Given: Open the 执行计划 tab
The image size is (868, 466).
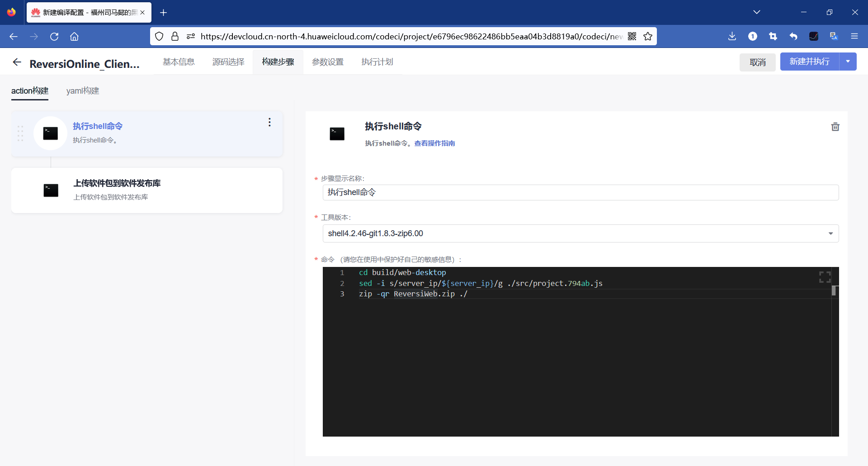Looking at the screenshot, I should (x=377, y=62).
